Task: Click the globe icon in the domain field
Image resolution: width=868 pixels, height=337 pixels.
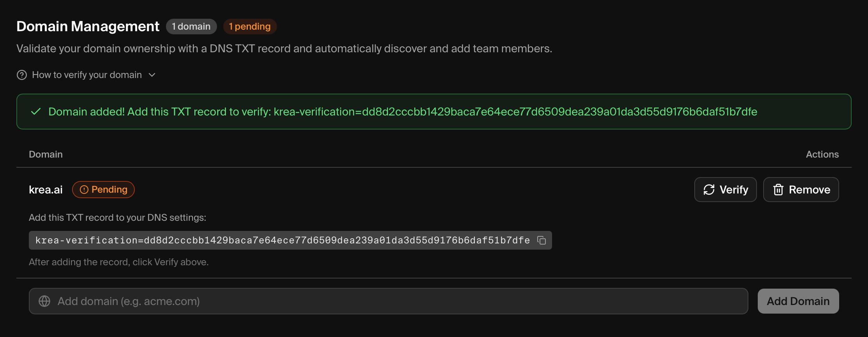Action: 44,301
